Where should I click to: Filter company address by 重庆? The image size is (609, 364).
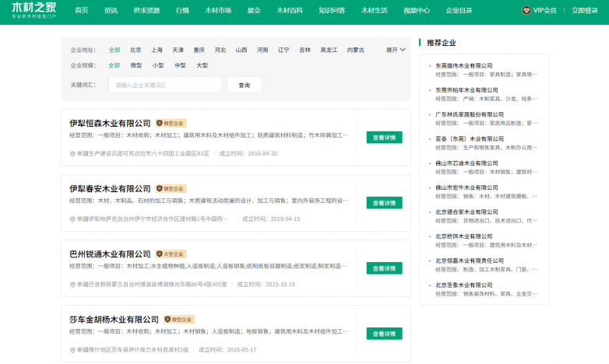pos(199,50)
